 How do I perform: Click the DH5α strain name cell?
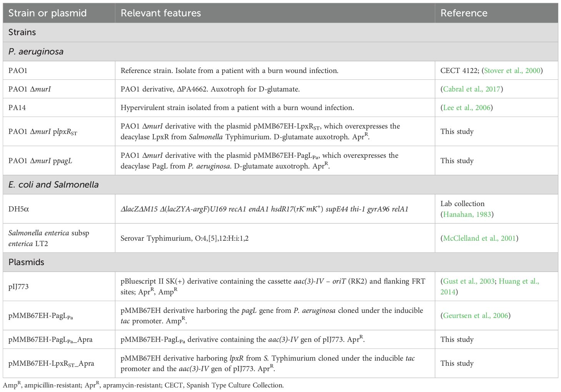click(18, 209)
